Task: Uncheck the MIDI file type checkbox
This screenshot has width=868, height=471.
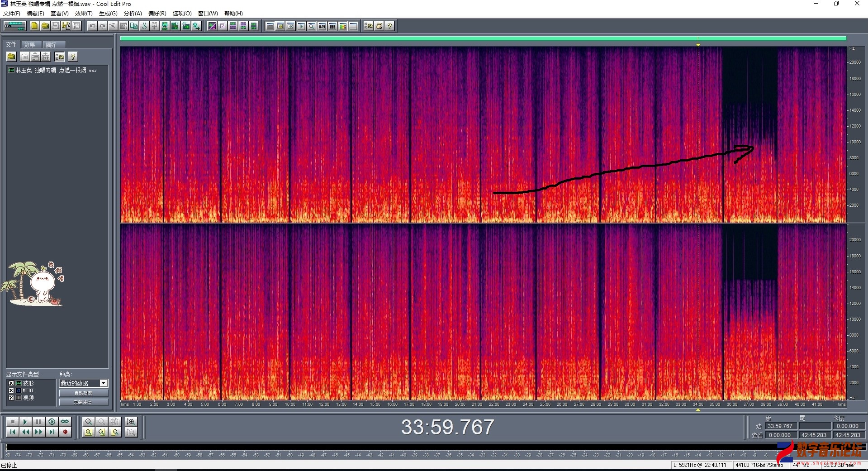Action: (11, 390)
